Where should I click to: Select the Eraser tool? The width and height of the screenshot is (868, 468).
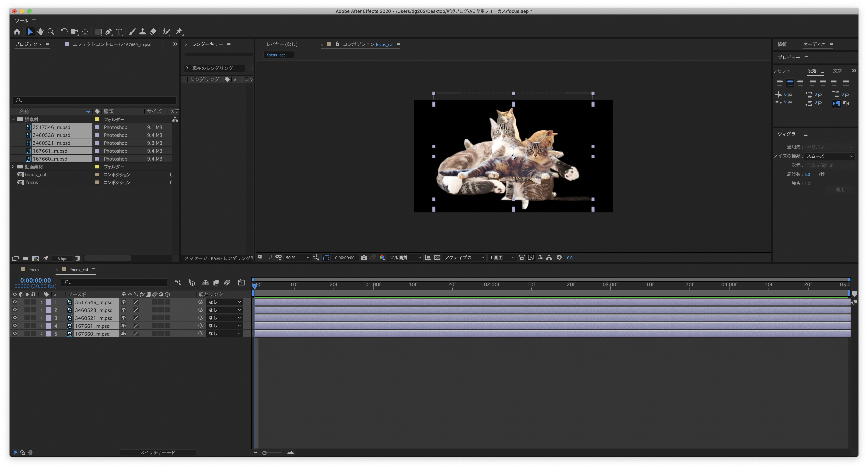(153, 32)
